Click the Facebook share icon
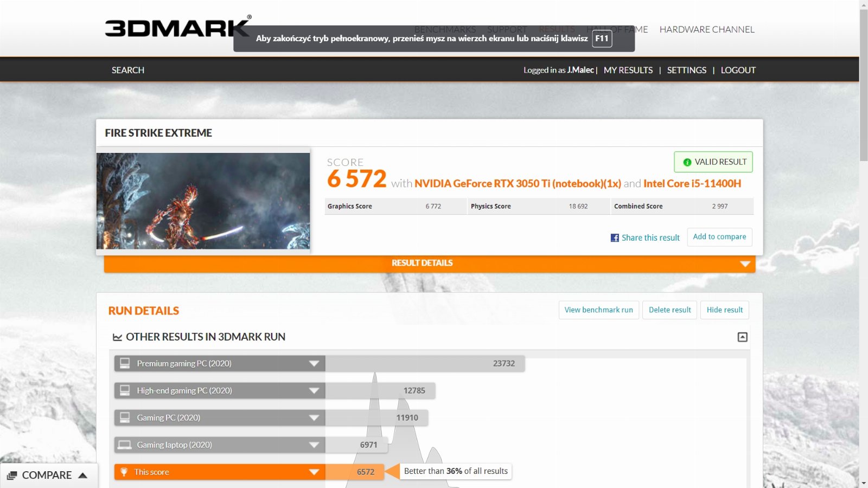Viewport: 868px width, 488px height. click(x=615, y=237)
